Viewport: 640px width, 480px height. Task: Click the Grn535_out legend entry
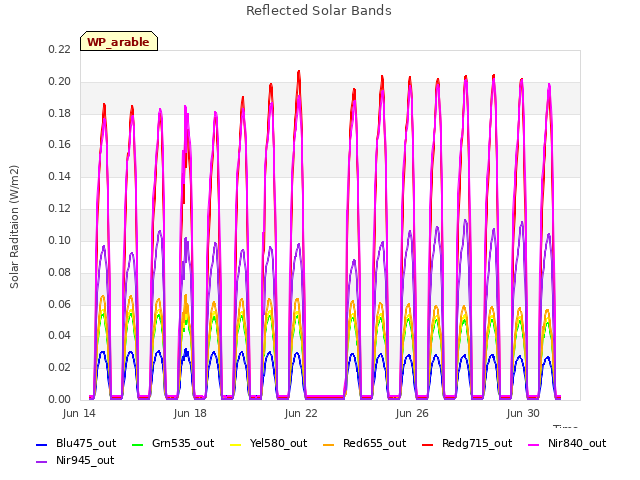pos(173,443)
